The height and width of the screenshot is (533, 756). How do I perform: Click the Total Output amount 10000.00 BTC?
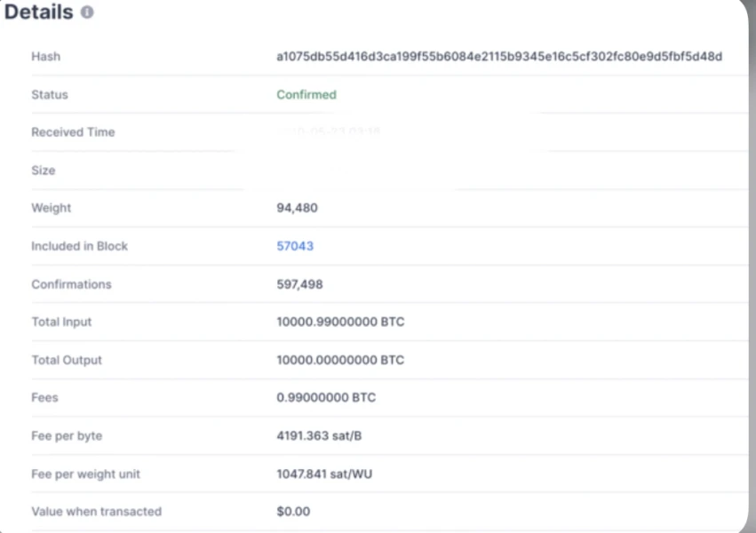pyautogui.click(x=340, y=360)
